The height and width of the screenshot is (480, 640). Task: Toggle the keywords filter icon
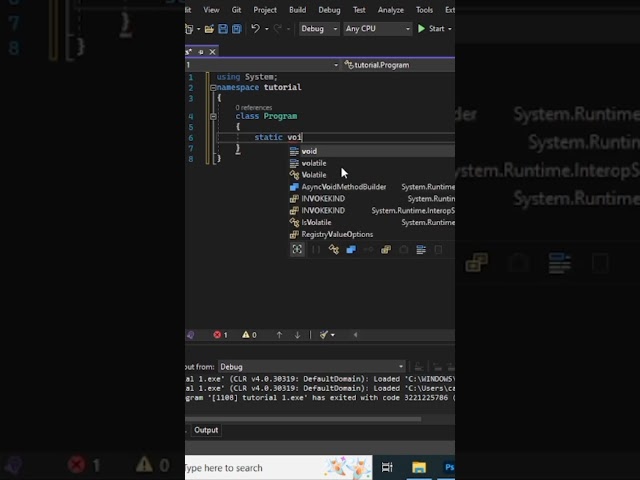click(421, 249)
